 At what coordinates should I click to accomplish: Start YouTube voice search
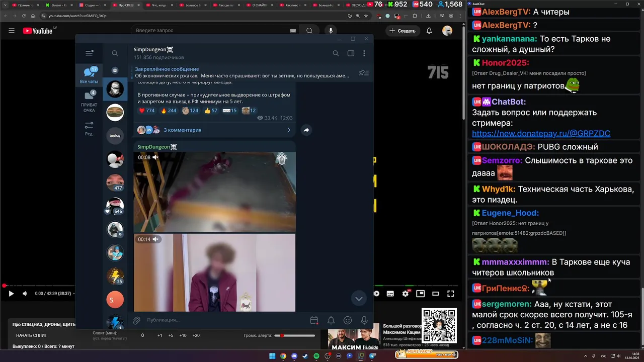[331, 31]
